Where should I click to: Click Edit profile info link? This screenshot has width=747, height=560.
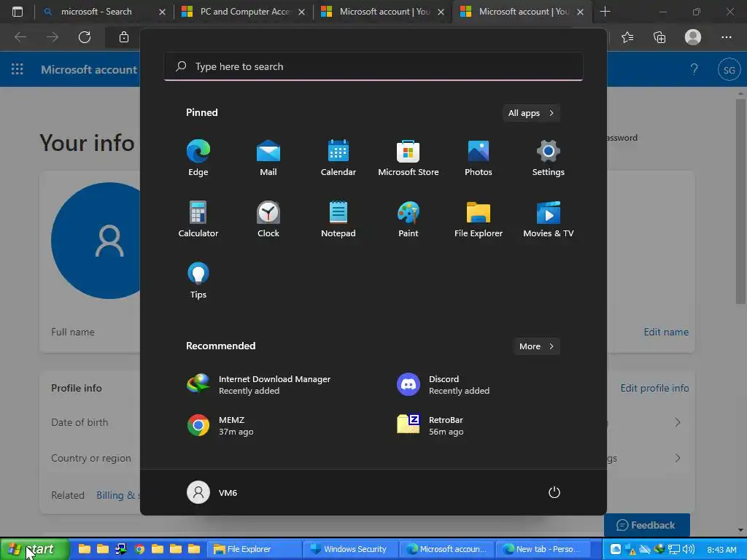click(x=654, y=388)
